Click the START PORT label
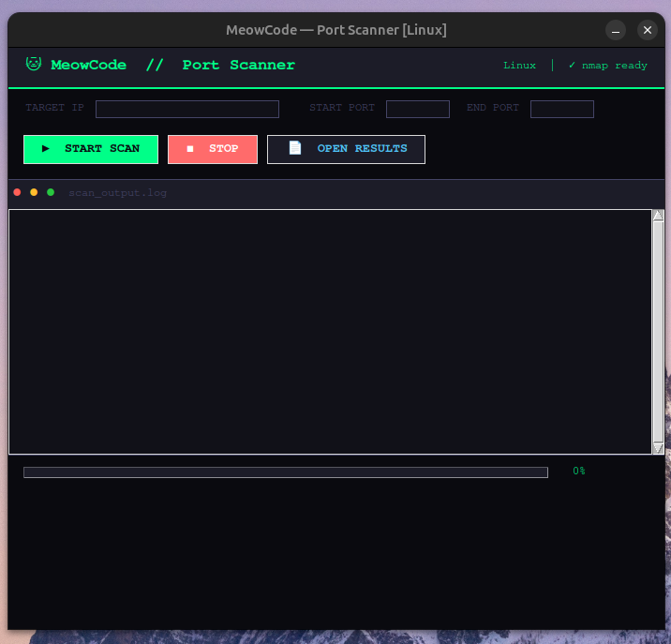The width and height of the screenshot is (671, 644). [342, 107]
